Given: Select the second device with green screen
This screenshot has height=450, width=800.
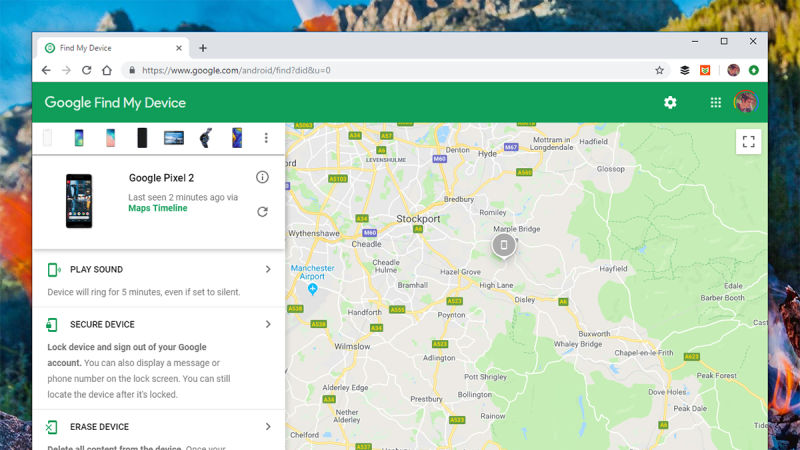Looking at the screenshot, I should (x=79, y=138).
